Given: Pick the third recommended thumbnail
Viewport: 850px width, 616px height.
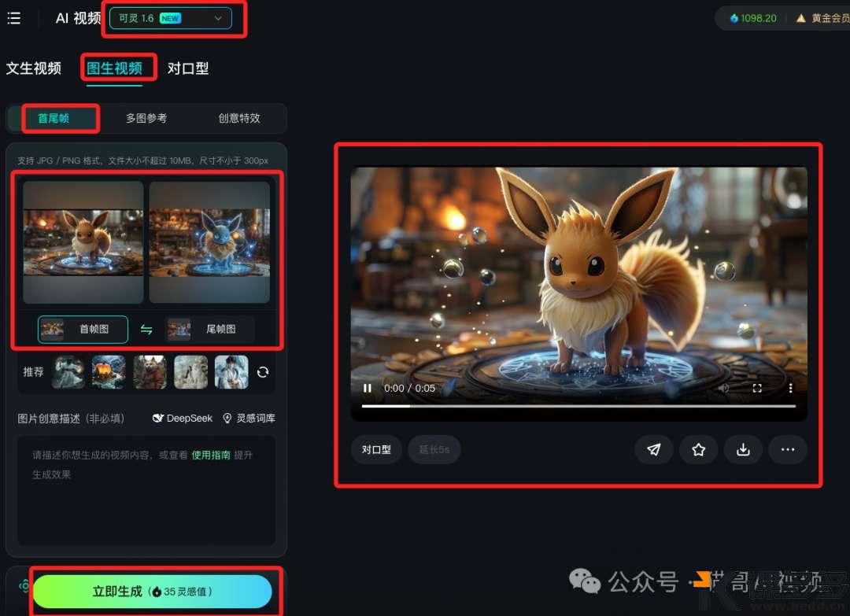Looking at the screenshot, I should [150, 372].
